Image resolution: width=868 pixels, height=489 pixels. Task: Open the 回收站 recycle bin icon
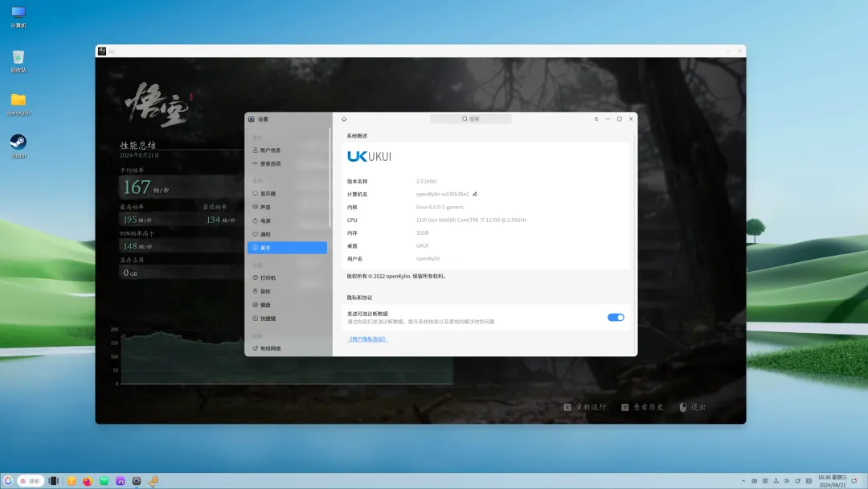click(18, 61)
